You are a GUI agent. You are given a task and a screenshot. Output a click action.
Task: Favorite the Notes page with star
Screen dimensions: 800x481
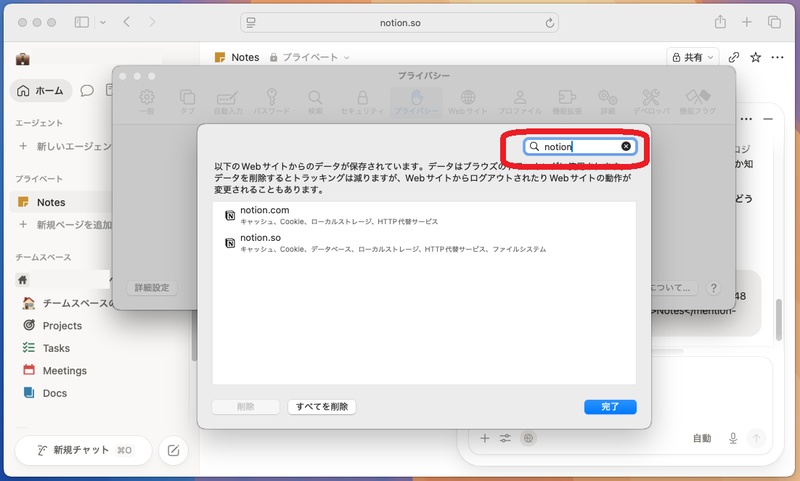[756, 57]
